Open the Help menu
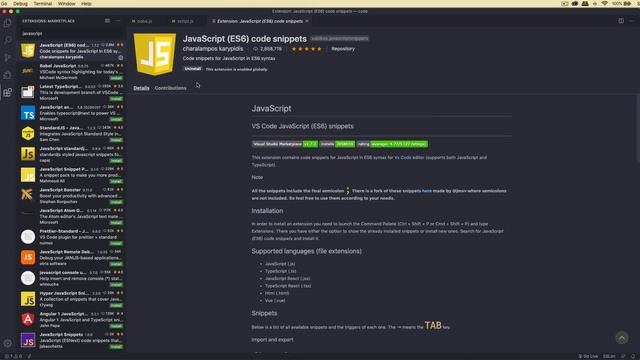640x360 pixels. (x=86, y=3)
